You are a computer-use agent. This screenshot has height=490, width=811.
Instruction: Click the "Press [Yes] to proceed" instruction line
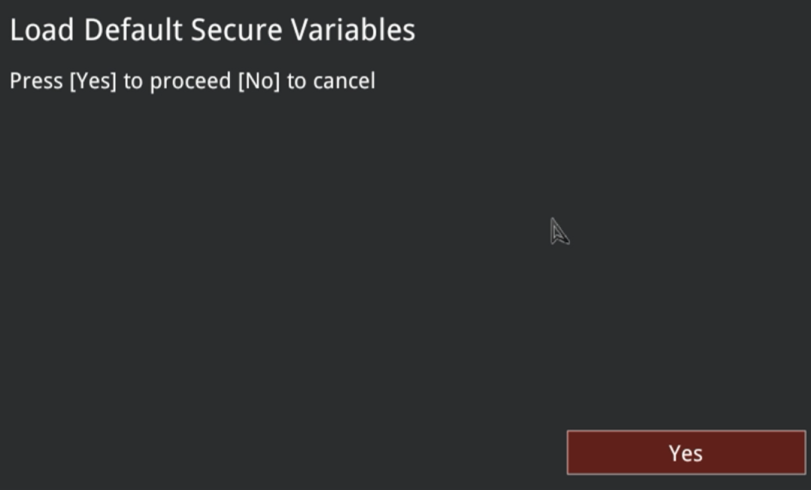pyautogui.click(x=192, y=81)
